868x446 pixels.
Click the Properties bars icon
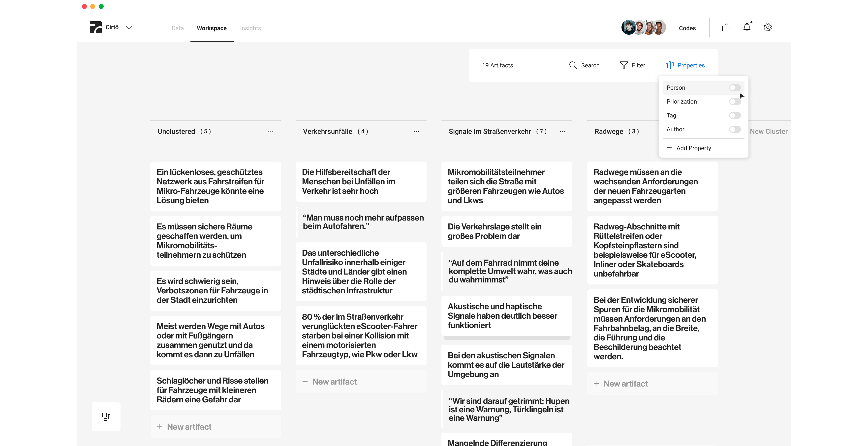coord(670,65)
